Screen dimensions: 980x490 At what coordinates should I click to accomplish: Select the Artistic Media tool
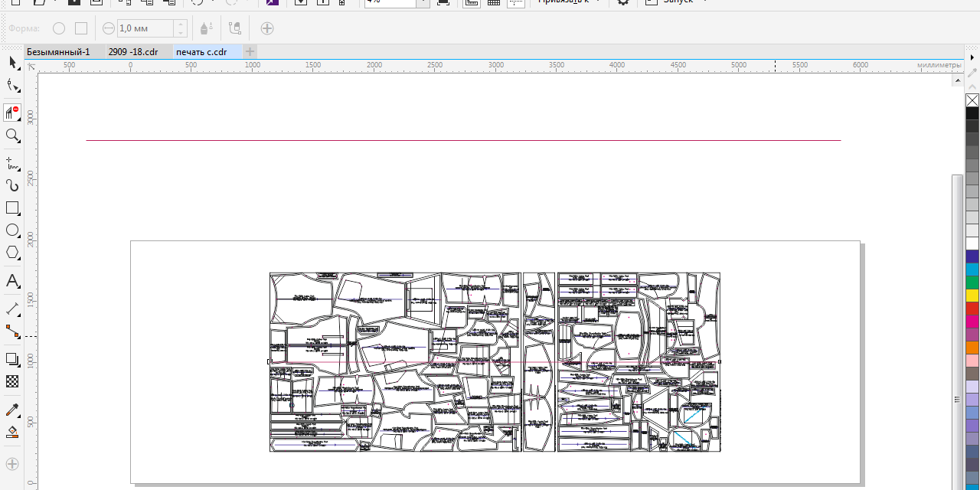tap(12, 185)
